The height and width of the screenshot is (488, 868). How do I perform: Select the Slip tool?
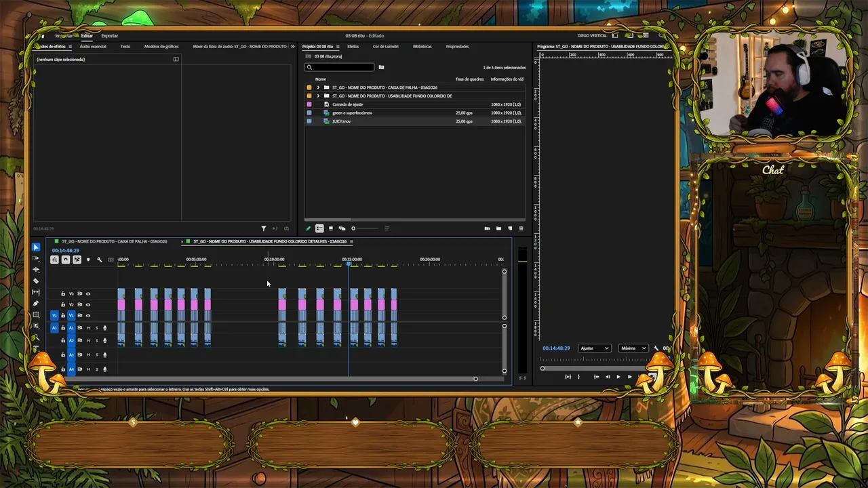tap(36, 292)
